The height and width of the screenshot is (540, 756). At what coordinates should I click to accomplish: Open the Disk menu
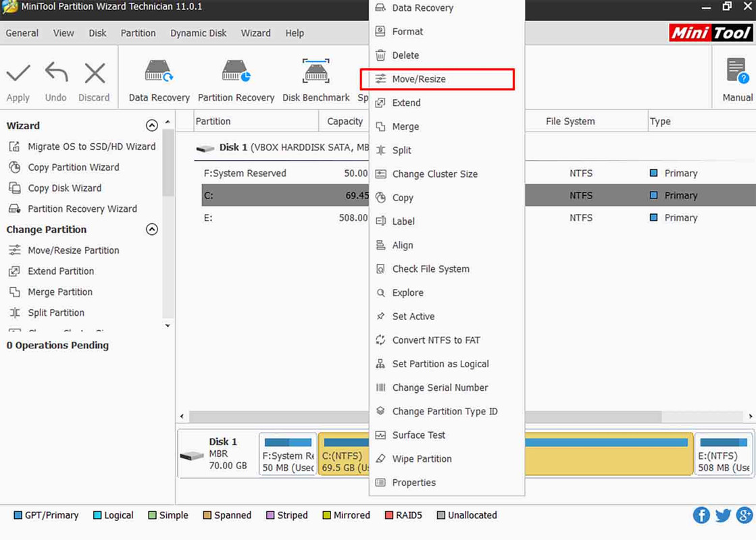pyautogui.click(x=97, y=33)
